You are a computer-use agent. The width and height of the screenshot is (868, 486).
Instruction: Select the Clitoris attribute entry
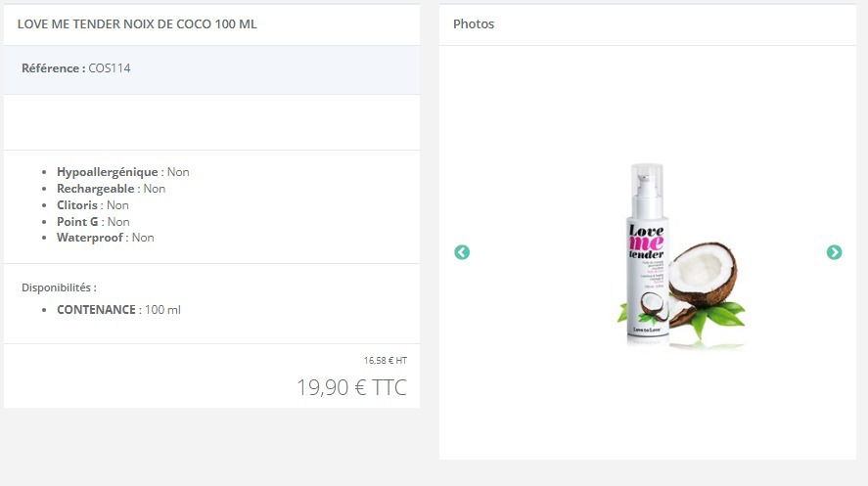click(92, 205)
